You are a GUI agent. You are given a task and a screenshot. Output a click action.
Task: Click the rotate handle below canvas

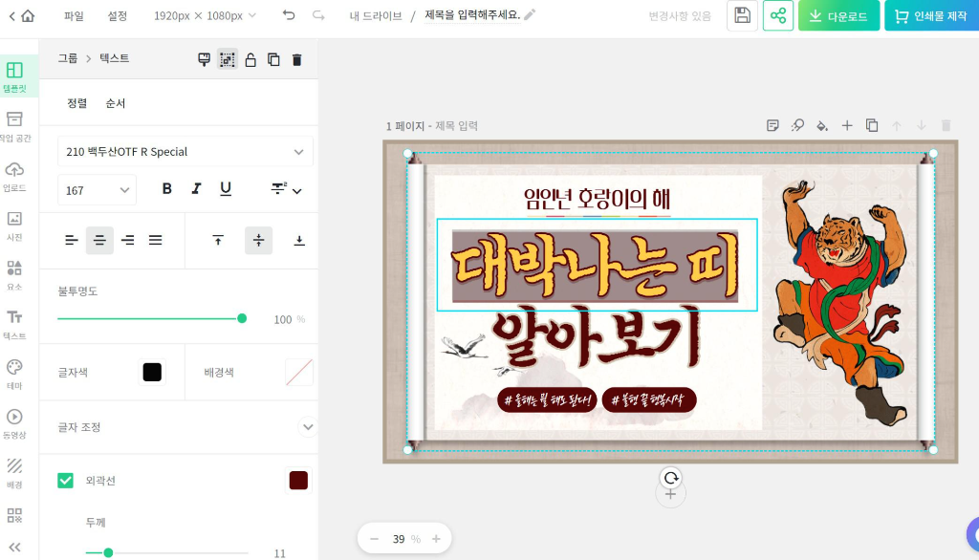coord(670,478)
